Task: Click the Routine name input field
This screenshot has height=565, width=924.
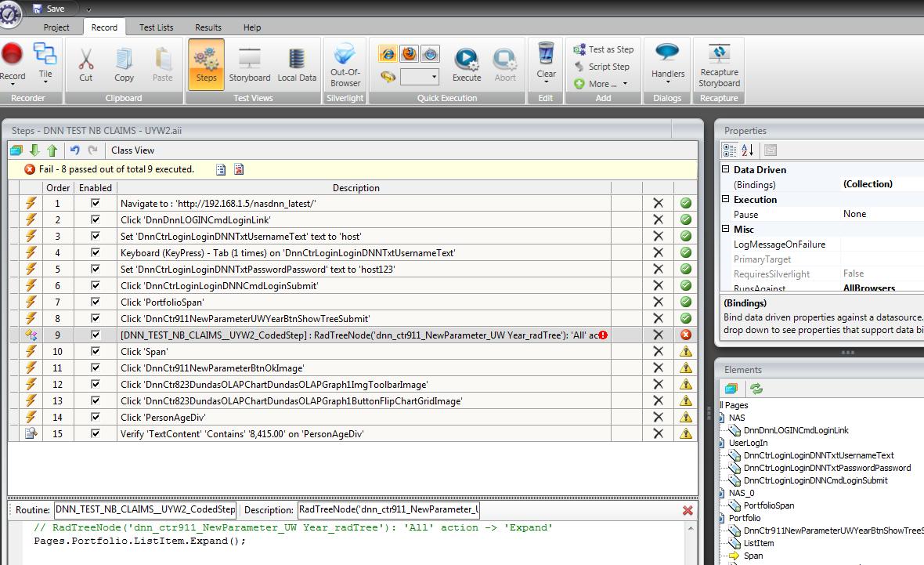Action: 146,509
